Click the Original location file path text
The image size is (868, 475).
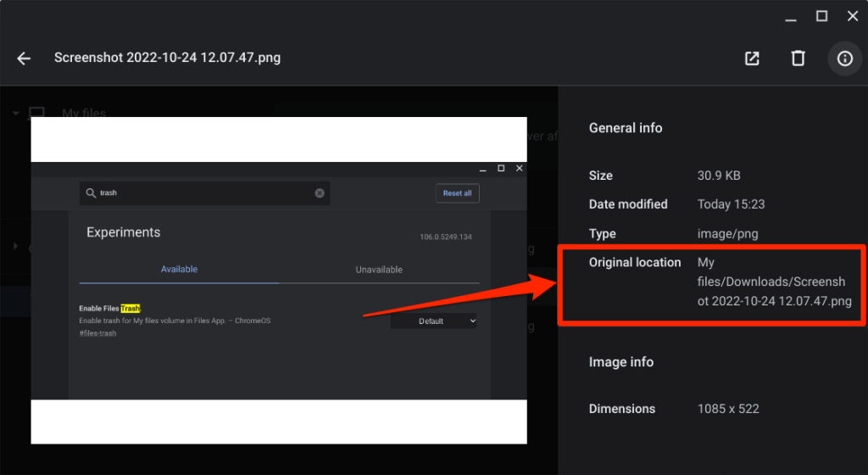point(774,282)
